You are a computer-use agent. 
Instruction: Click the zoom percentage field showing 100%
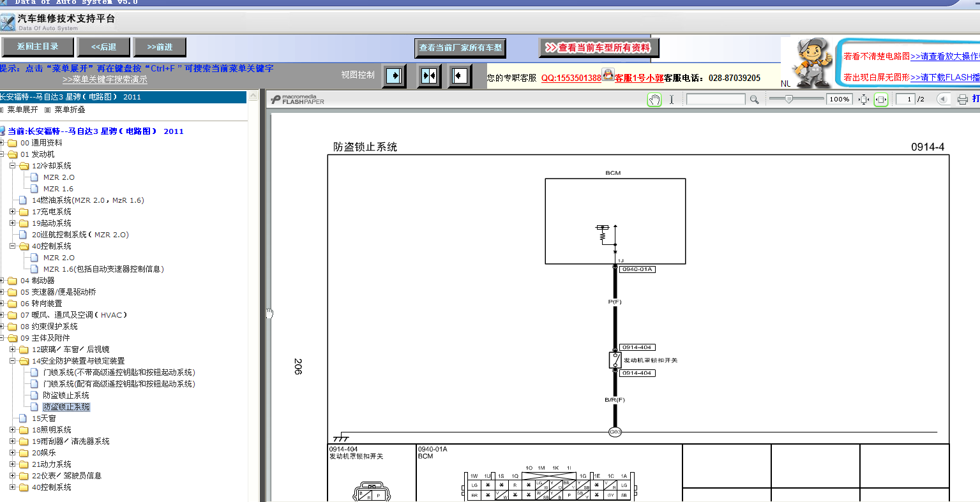click(840, 100)
